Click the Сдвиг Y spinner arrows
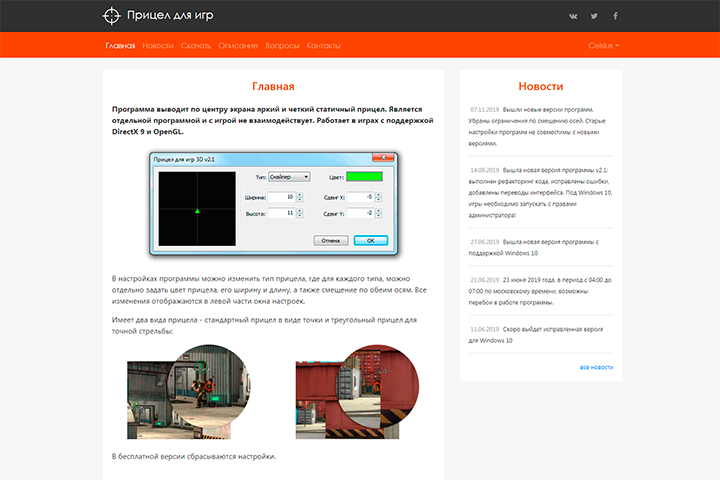Viewport: 720px width, 480px height. pos(378,213)
